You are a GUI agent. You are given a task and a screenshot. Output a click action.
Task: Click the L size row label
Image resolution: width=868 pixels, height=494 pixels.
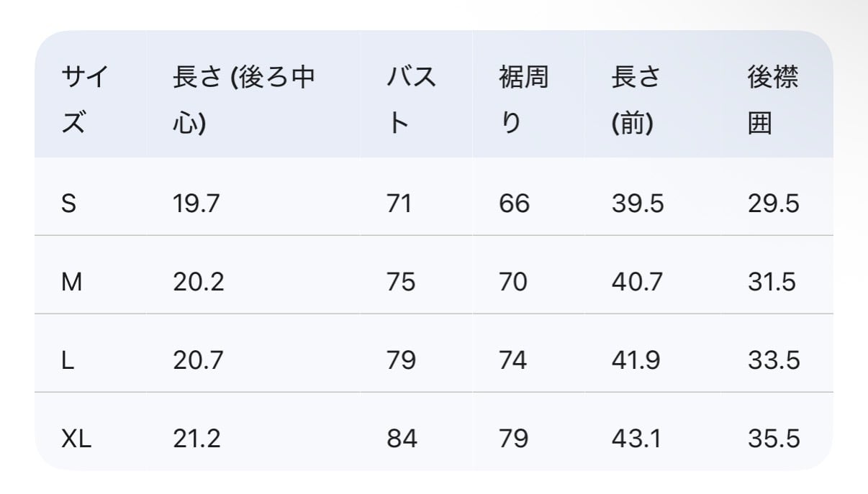(68, 360)
